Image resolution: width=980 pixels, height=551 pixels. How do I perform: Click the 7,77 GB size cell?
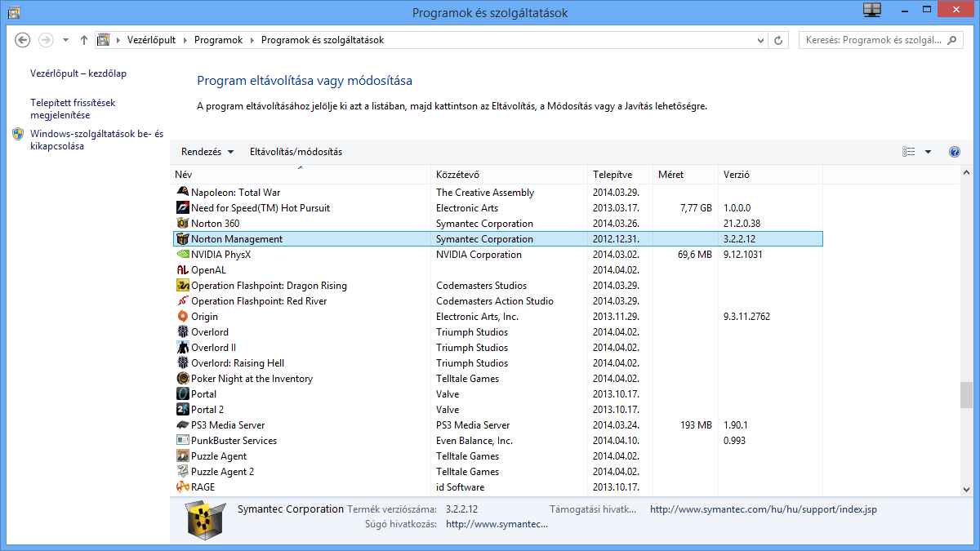click(x=695, y=208)
